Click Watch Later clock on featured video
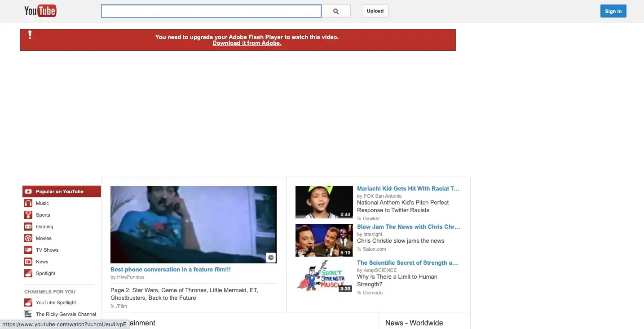644x329 pixels. point(271,258)
